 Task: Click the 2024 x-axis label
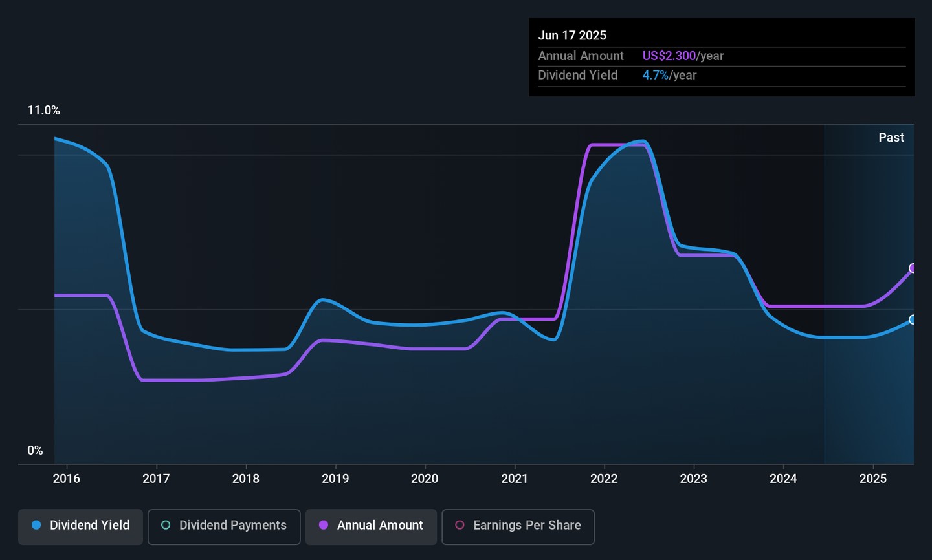click(783, 479)
